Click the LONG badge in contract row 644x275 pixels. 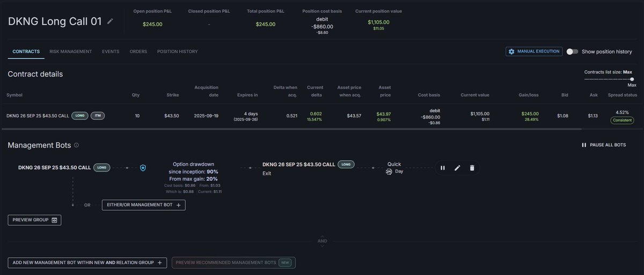pos(79,115)
